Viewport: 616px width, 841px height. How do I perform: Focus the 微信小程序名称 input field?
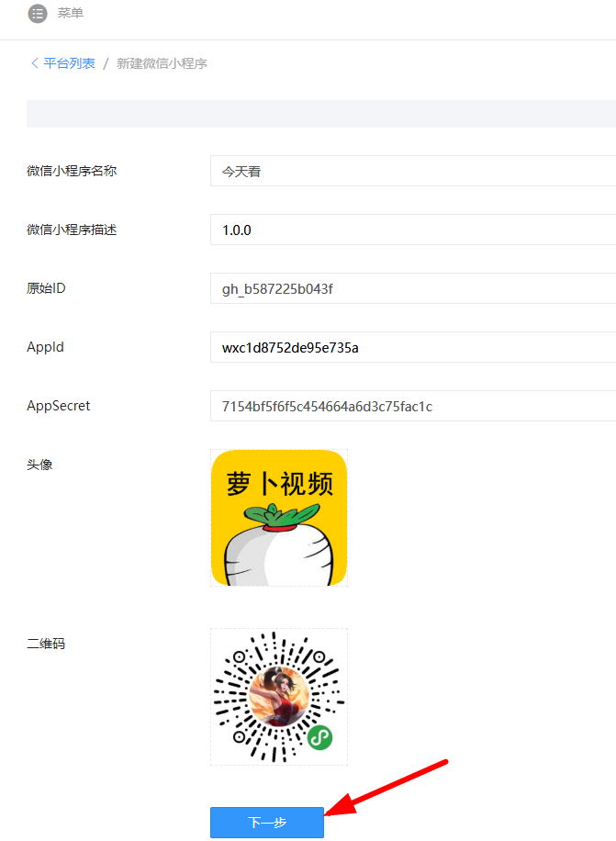tap(413, 171)
